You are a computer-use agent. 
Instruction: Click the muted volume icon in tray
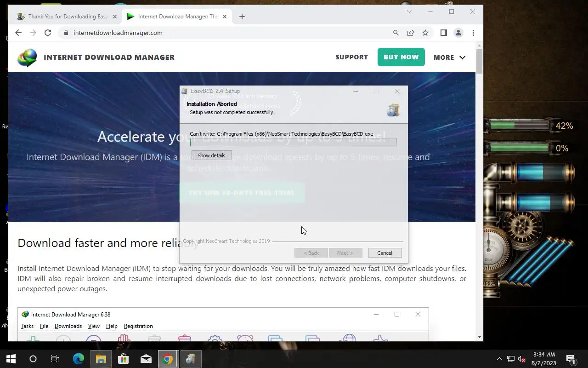[x=521, y=359]
